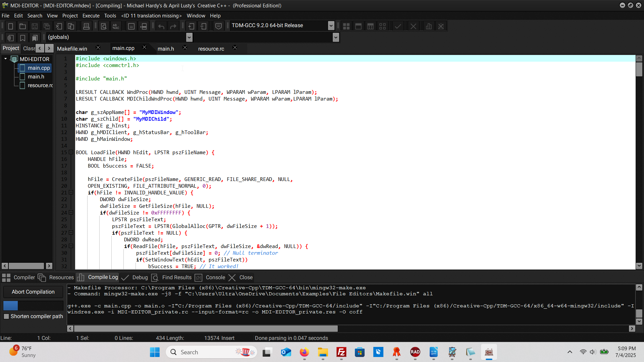Close the Makefile.win tab with X
Viewport: 644px width, 362px height.
(x=98, y=48)
